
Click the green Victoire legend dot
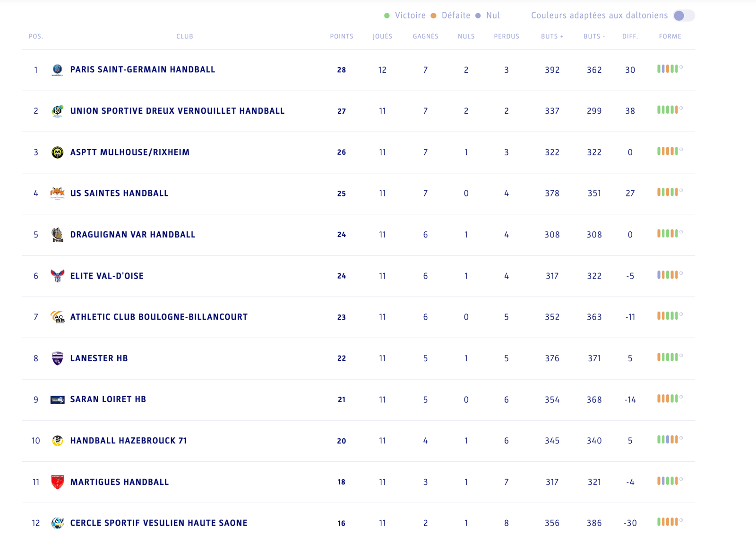click(x=387, y=16)
